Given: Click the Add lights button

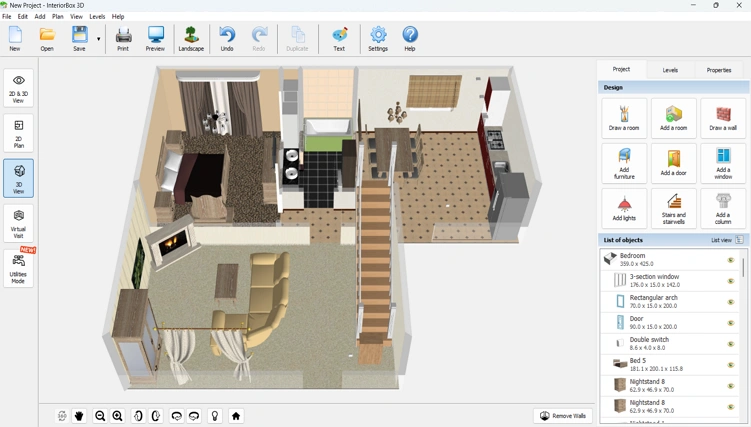Looking at the screenshot, I should (624, 208).
